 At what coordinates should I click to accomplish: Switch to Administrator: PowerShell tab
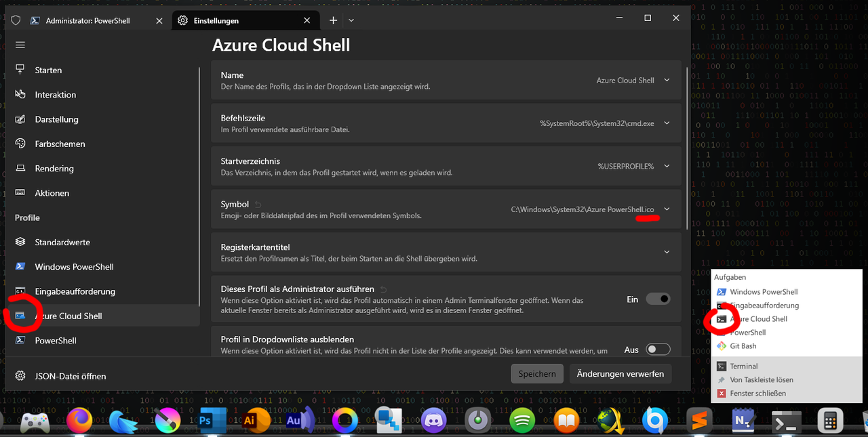tap(96, 20)
